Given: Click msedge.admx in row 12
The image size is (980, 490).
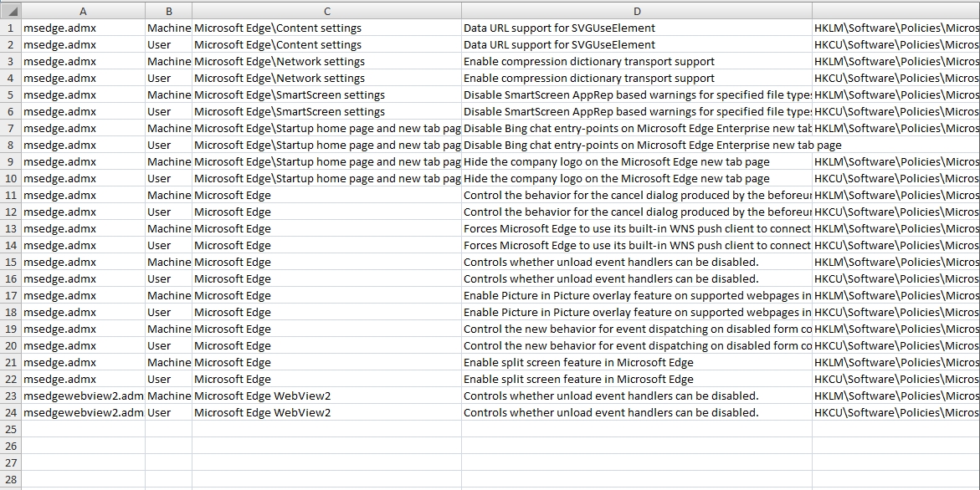Looking at the screenshot, I should [83, 212].
